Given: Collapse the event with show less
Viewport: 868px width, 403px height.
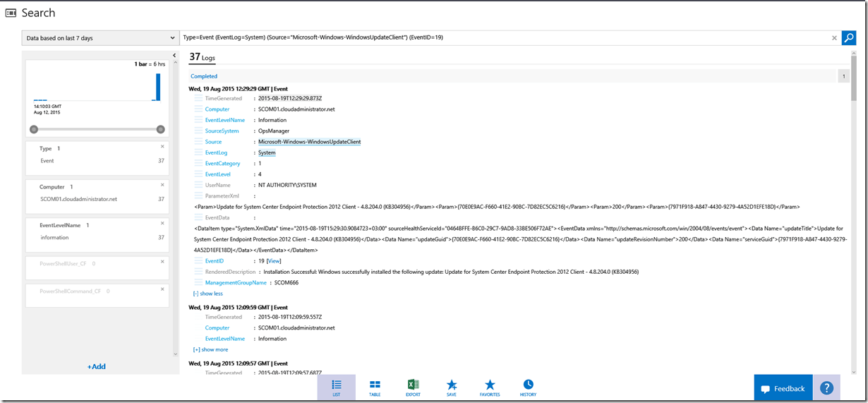Looking at the screenshot, I should [207, 294].
